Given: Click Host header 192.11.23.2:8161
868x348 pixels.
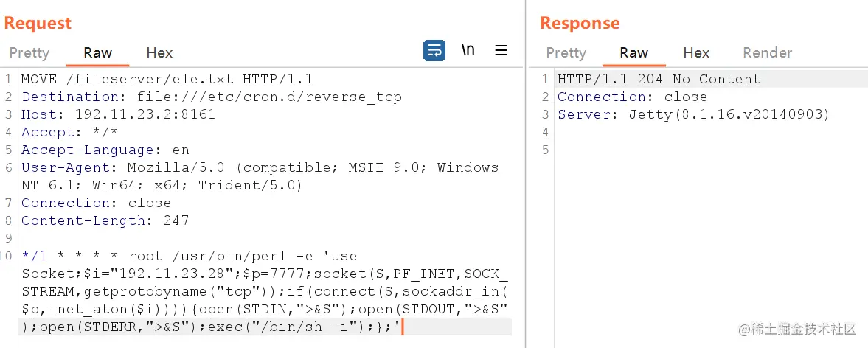Looking at the screenshot, I should pos(119,114).
